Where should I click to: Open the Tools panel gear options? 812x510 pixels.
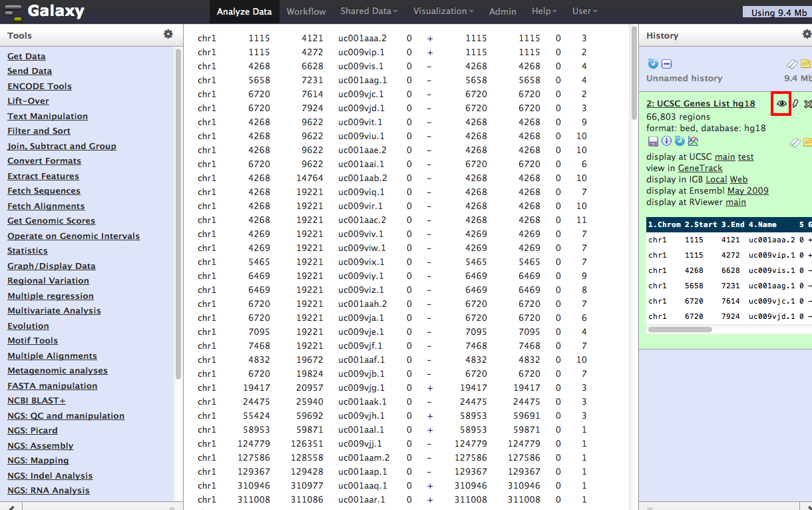coord(168,34)
